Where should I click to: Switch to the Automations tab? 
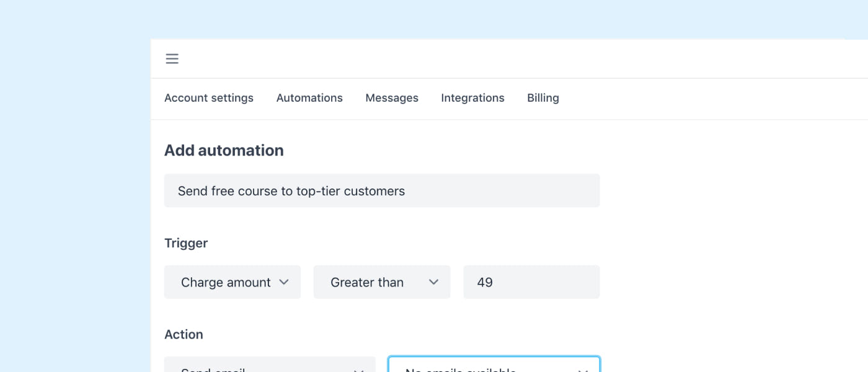click(309, 98)
